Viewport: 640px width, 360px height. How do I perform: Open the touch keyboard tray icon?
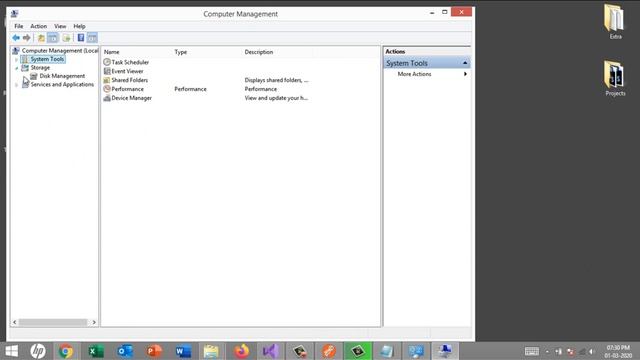pos(531,351)
